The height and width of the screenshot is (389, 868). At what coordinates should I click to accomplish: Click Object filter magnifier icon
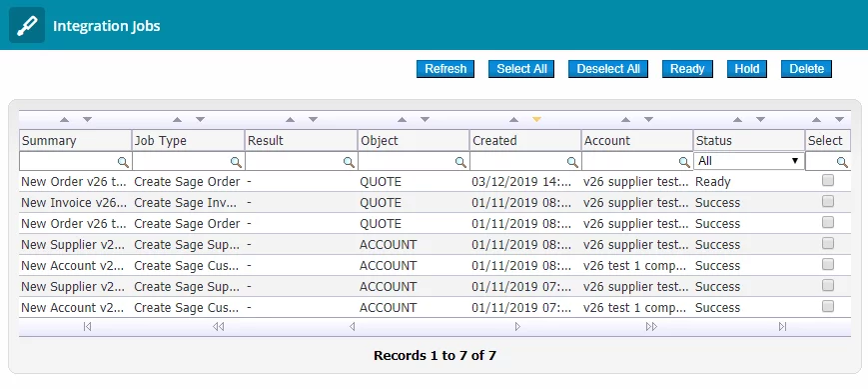[461, 162]
